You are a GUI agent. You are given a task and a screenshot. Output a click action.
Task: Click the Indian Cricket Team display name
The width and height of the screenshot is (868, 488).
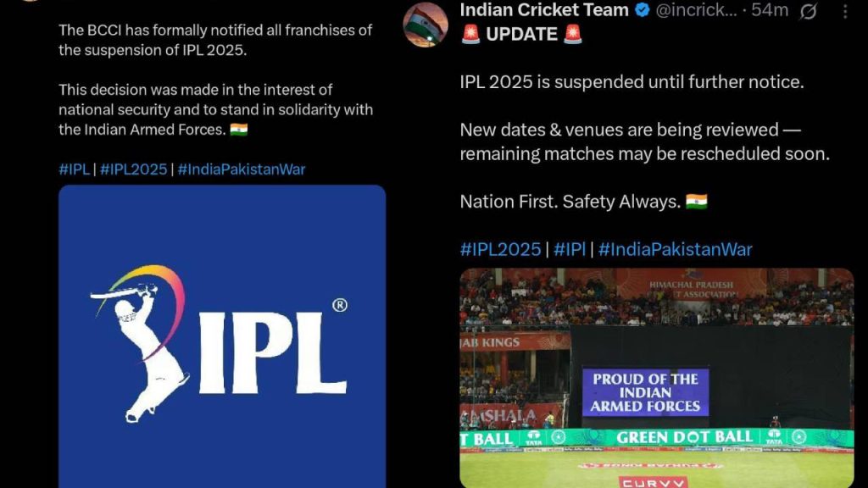[544, 10]
